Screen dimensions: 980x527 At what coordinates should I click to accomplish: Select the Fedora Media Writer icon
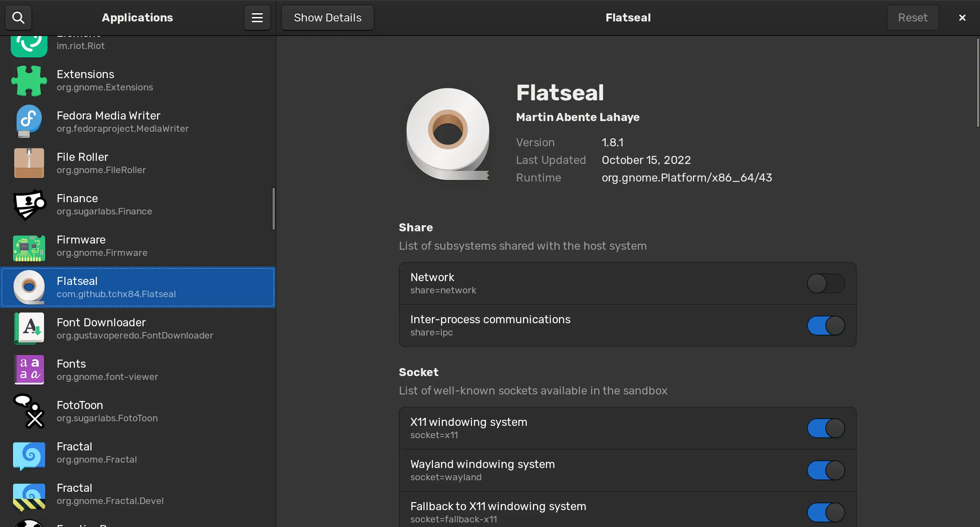[x=29, y=122]
